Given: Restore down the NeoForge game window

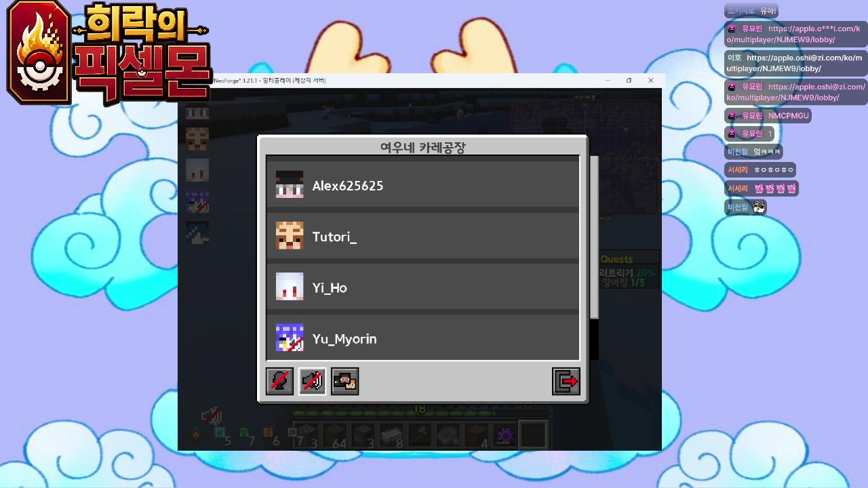Looking at the screenshot, I should click(629, 81).
